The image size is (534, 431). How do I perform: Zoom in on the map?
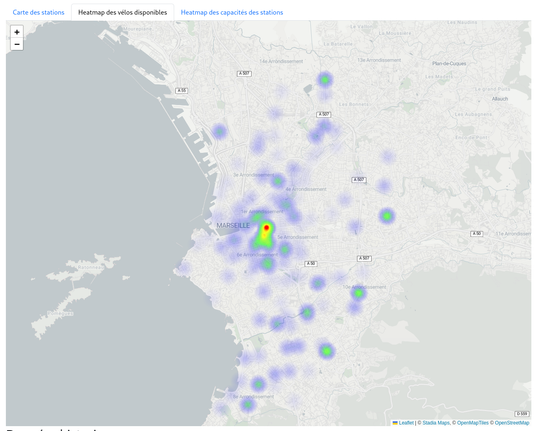click(x=17, y=32)
